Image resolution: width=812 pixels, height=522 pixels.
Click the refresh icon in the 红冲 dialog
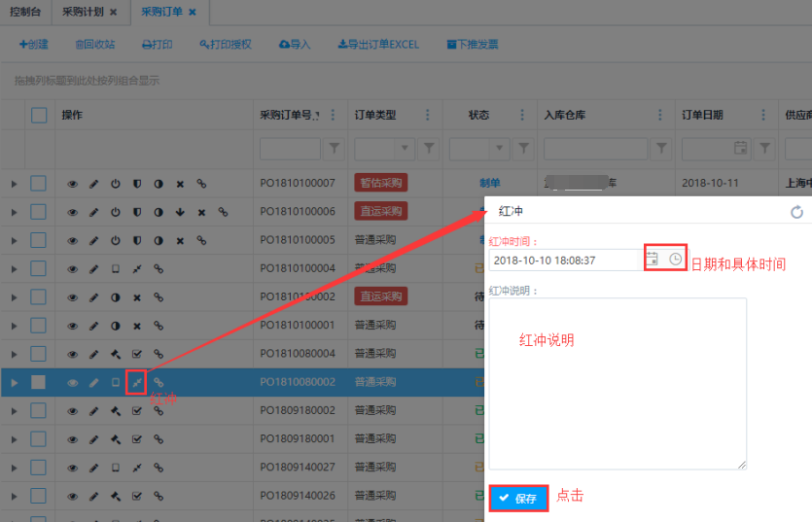[x=797, y=211]
